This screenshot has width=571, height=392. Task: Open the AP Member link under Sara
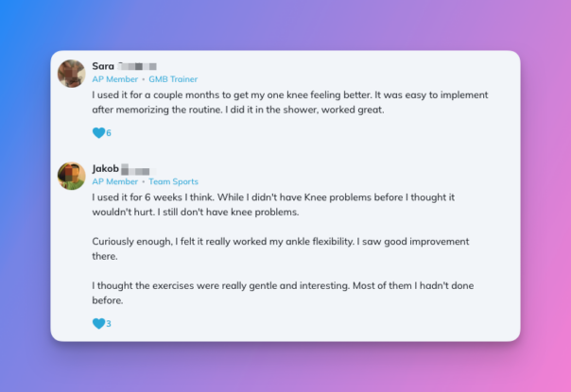tap(114, 79)
